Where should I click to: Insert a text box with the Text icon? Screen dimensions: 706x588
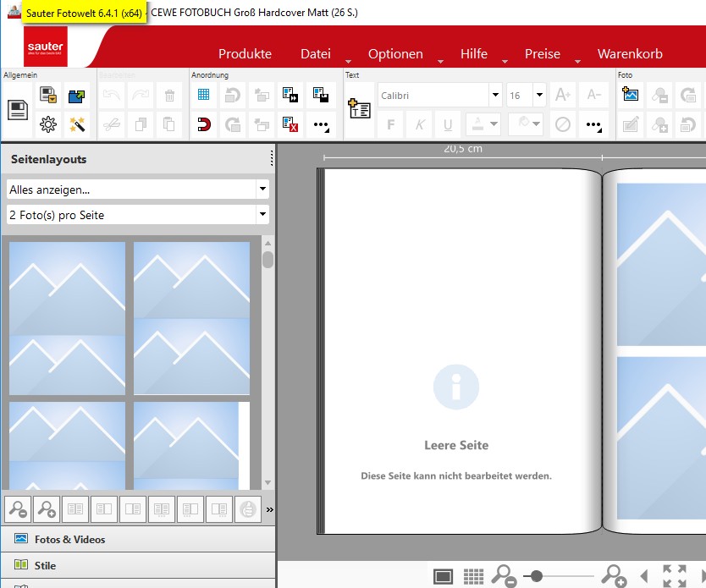coord(359,109)
